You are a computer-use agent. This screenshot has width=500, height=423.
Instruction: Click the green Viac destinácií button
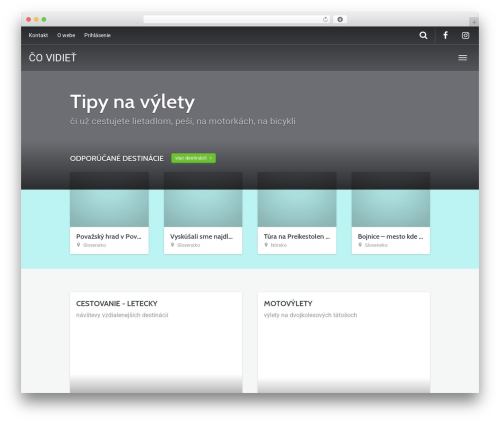[x=193, y=158]
